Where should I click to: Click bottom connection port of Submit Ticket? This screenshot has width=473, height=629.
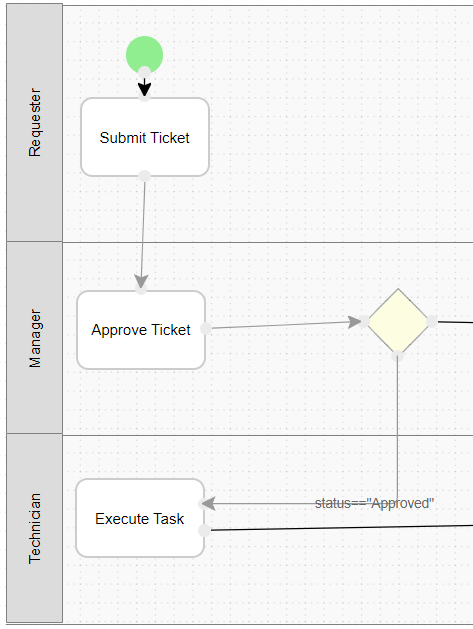click(144, 176)
